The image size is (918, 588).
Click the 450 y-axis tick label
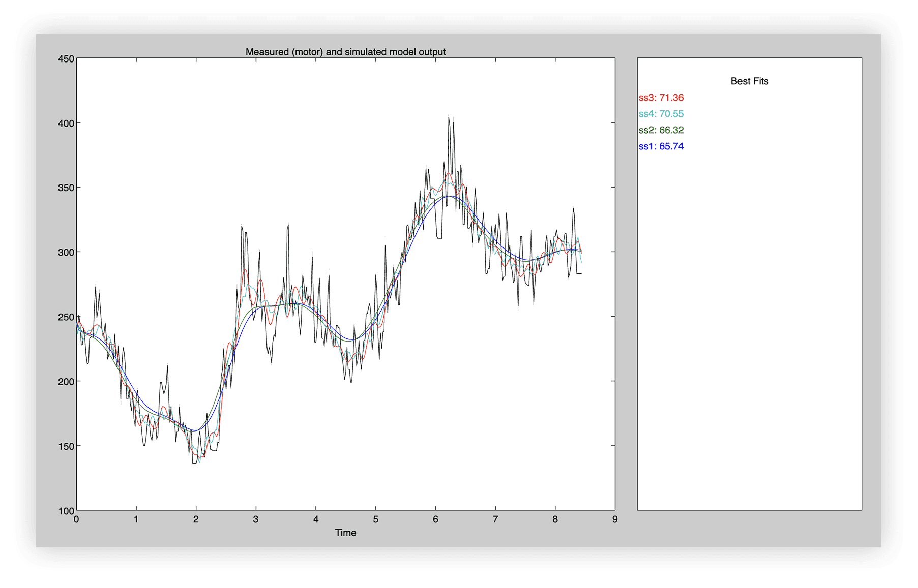[66, 59]
